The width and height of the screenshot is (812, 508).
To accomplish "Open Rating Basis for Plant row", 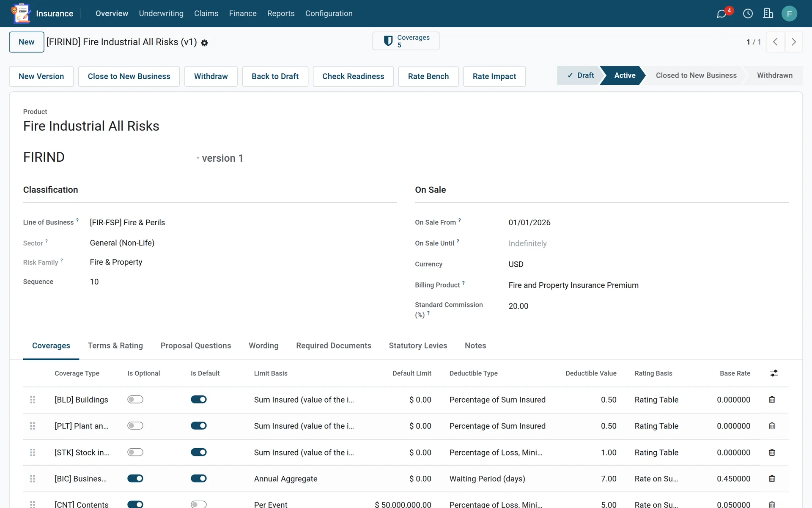I will [x=656, y=426].
